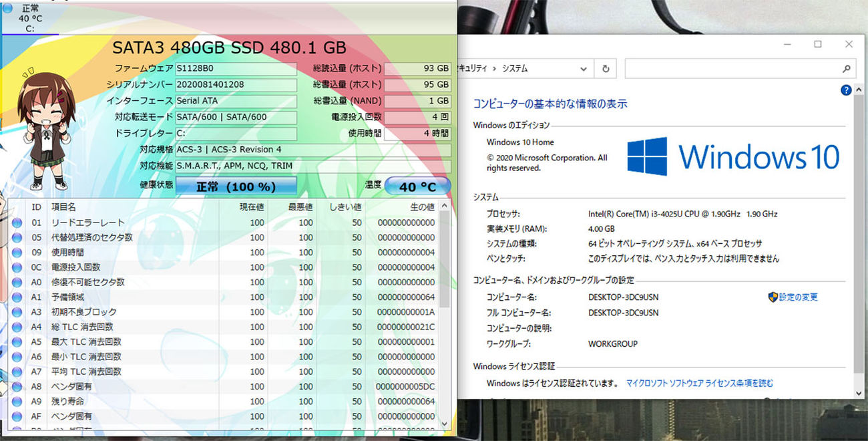Click the Shizuku mascot character image

coord(45,128)
